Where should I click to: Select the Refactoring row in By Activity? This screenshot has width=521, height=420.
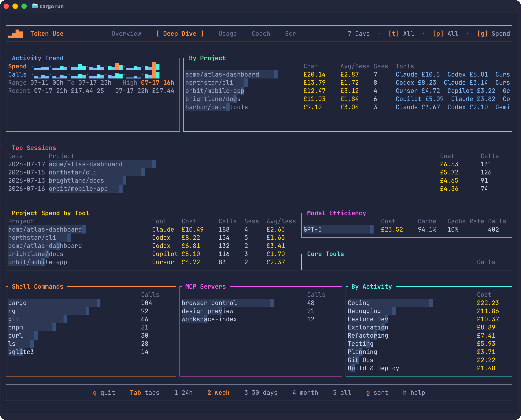429,335
